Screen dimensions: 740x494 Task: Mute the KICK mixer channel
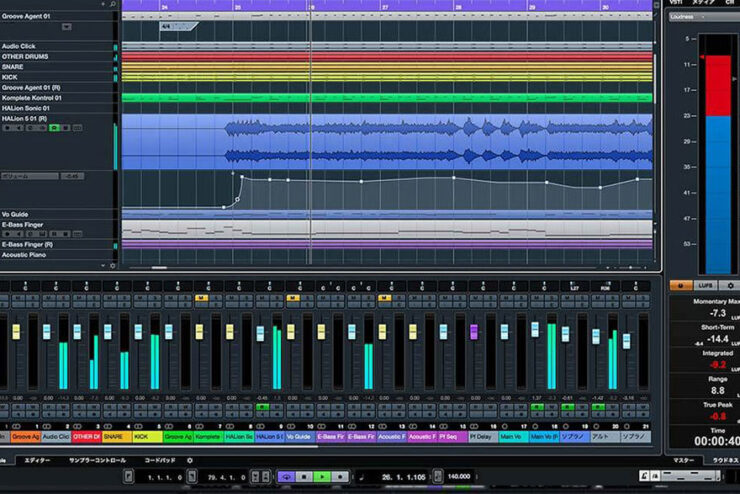coord(141,298)
